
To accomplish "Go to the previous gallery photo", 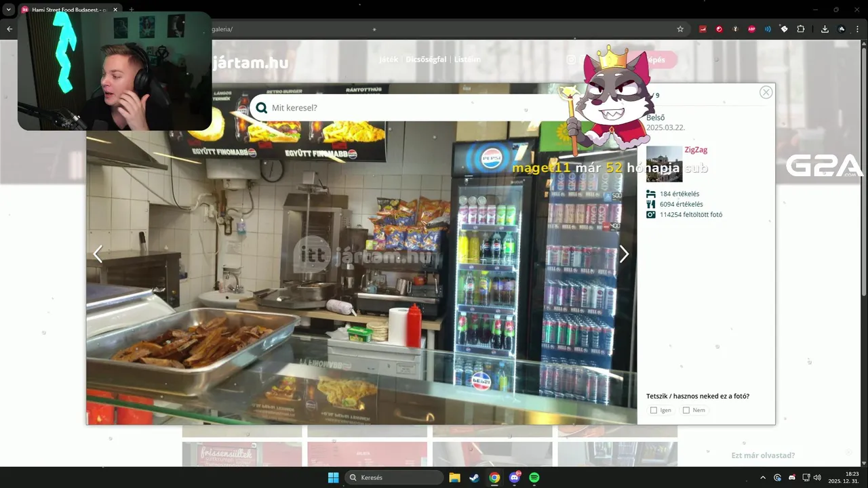I will coord(98,254).
